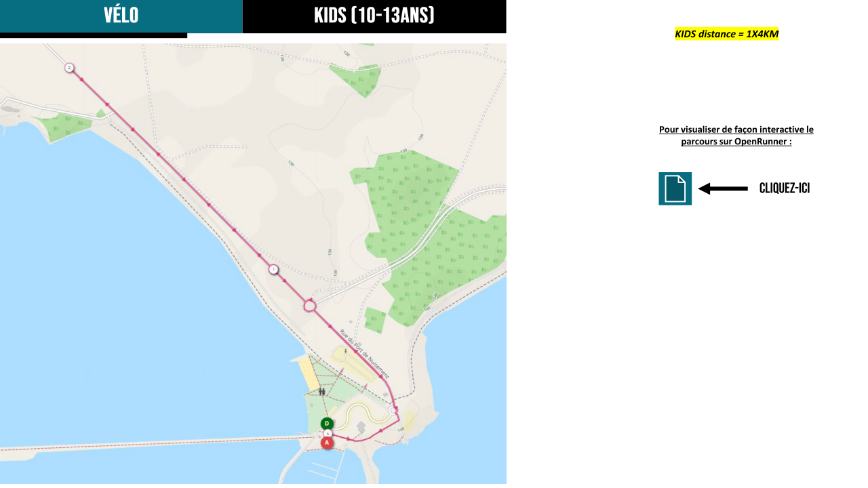Click the small roundabout near the port turn
The width and height of the screenshot is (868, 488).
click(x=393, y=411)
